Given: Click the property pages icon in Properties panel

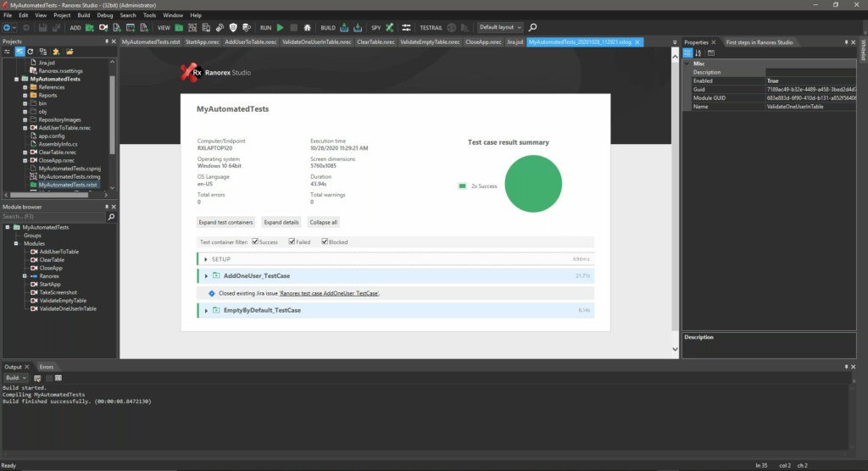Looking at the screenshot, I should click(711, 53).
